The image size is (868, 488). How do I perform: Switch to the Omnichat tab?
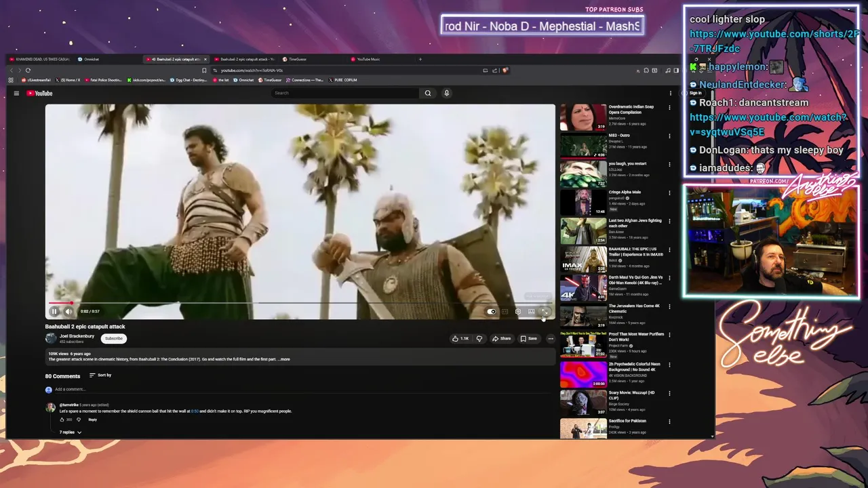[x=108, y=59]
